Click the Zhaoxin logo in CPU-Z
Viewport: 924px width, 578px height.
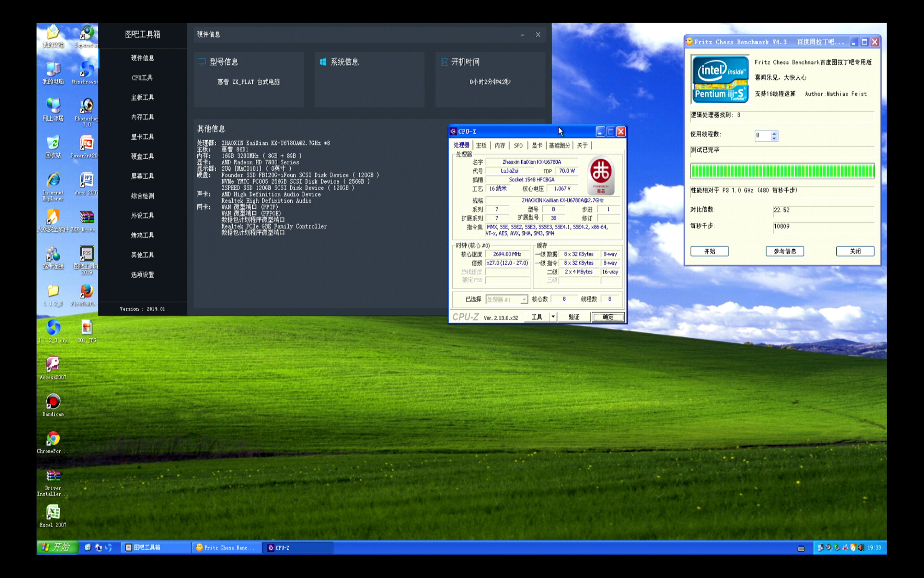click(x=601, y=175)
